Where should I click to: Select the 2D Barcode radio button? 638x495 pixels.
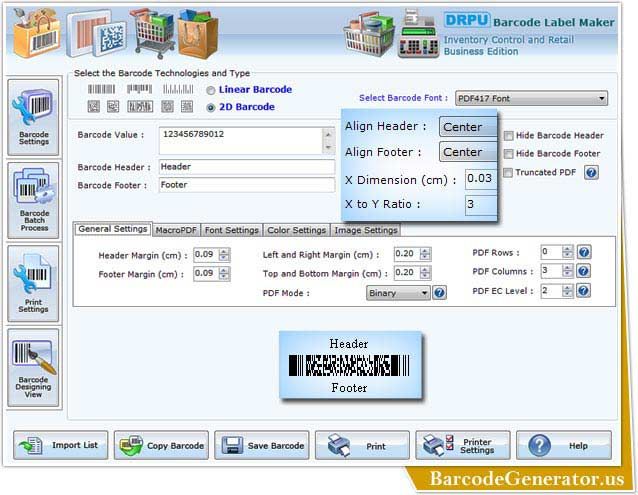point(210,108)
